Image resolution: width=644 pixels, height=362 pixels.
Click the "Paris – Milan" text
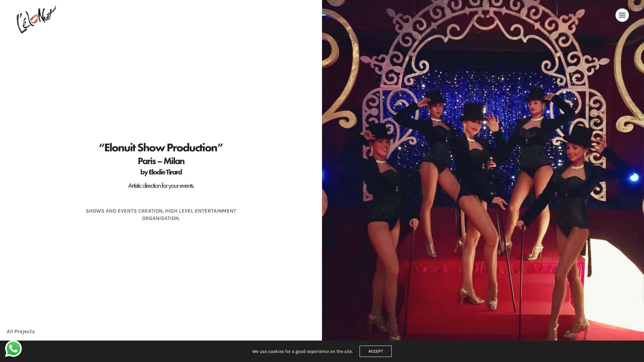161,161
